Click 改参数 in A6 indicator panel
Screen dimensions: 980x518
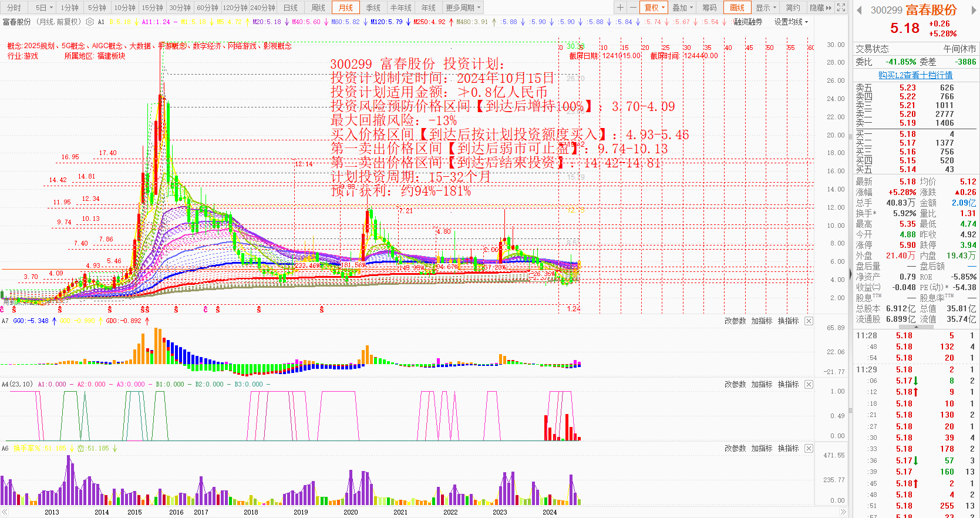(x=735, y=448)
